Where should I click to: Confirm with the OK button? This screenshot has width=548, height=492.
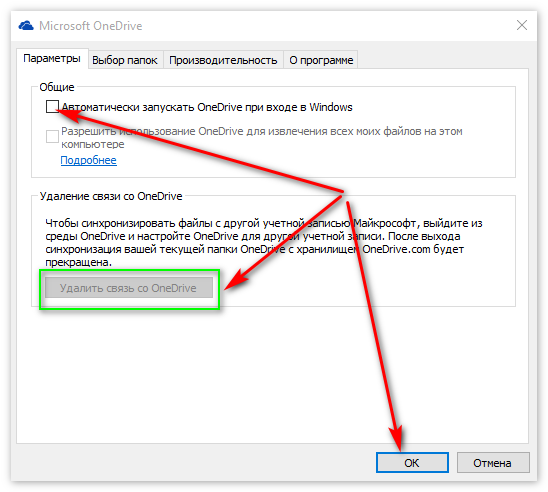[412, 463]
